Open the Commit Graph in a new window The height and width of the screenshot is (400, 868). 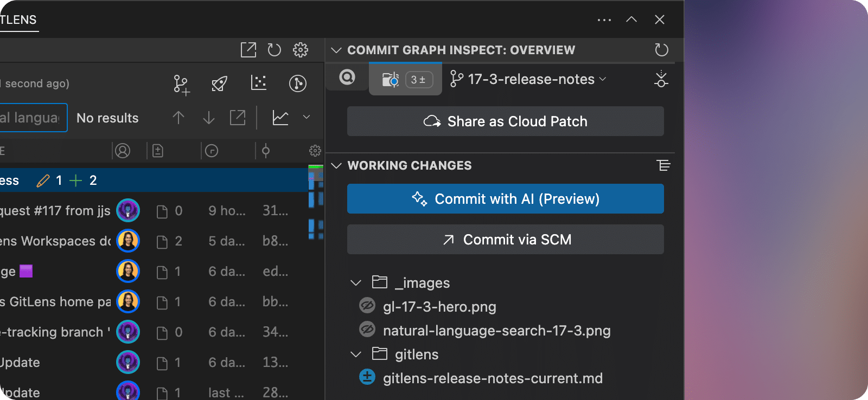[248, 50]
